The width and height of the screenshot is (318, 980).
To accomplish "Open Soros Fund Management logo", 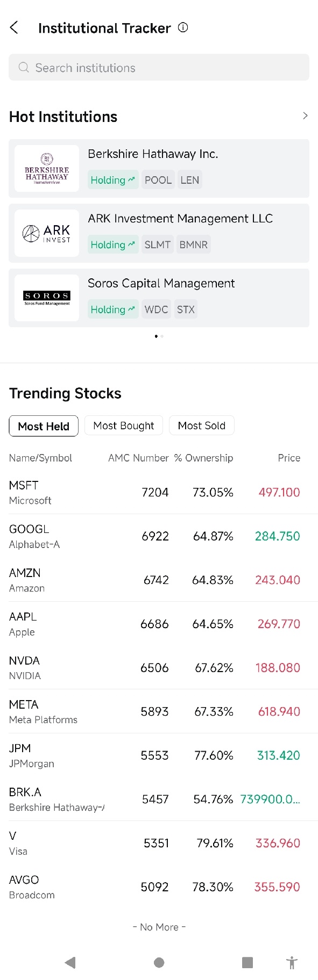I will click(47, 298).
